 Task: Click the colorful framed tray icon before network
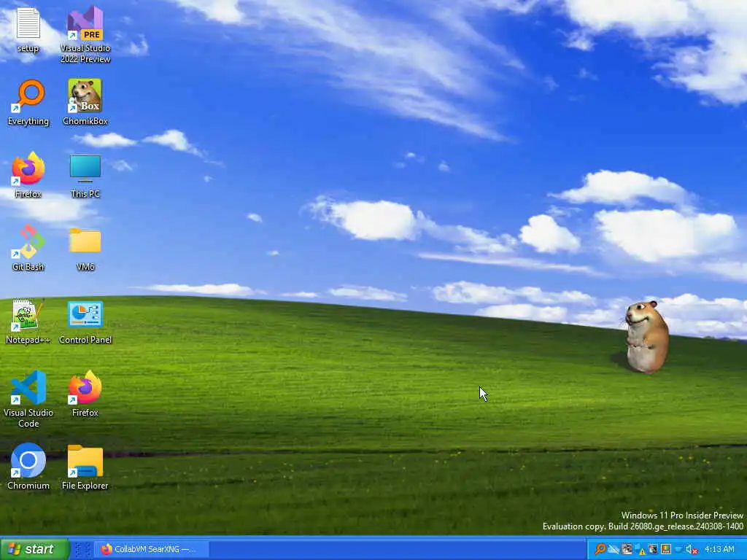(x=666, y=549)
